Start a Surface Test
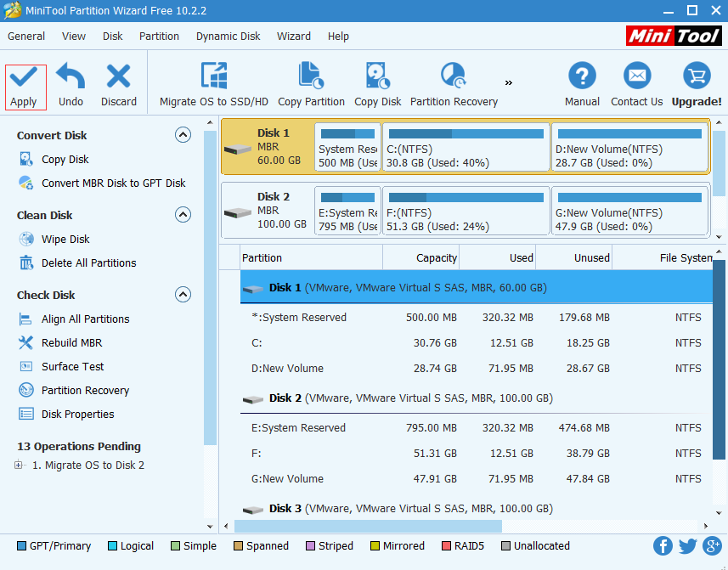 (61, 366)
